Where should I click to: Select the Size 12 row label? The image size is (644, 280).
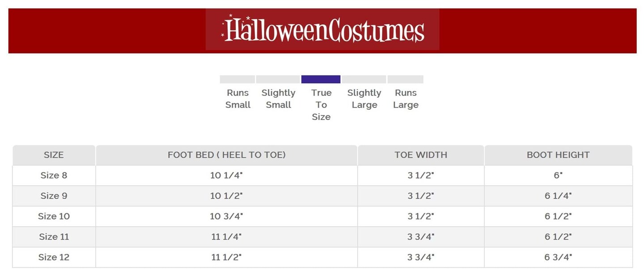54,257
